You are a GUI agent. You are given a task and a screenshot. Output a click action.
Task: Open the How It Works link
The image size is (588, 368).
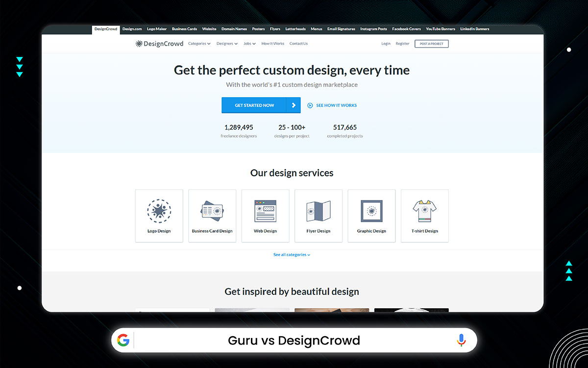click(x=273, y=44)
